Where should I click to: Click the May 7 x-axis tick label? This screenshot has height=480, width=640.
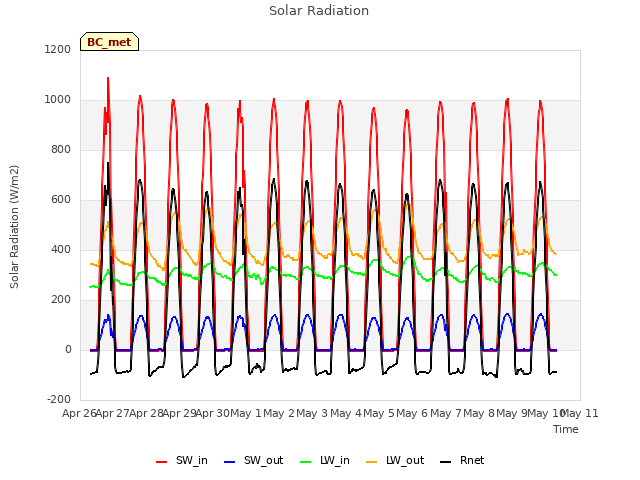click(446, 413)
